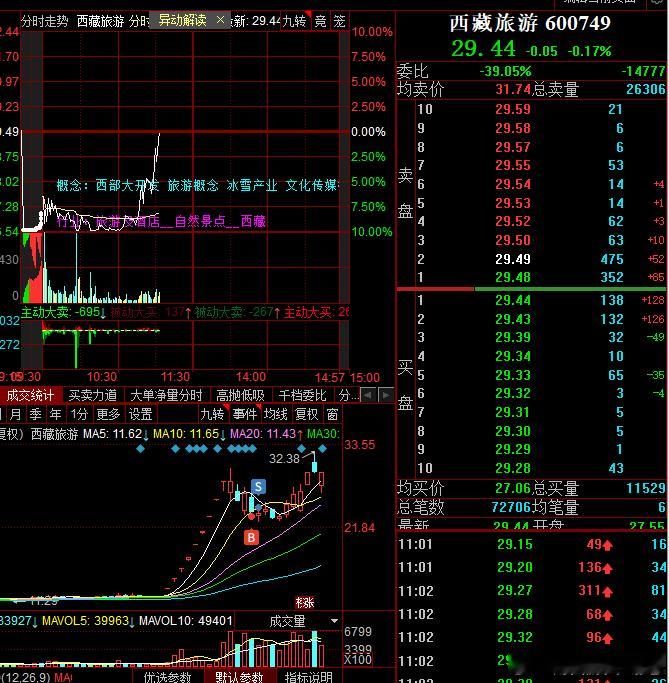Click the 行业 industry line 旅游及酒店
Screen dimensions: 669x683
click(161, 221)
